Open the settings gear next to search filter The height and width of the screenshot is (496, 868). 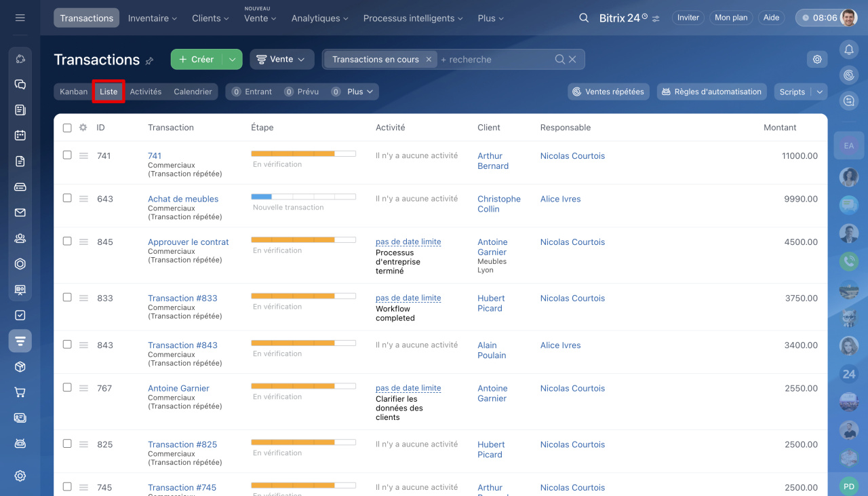[817, 60]
